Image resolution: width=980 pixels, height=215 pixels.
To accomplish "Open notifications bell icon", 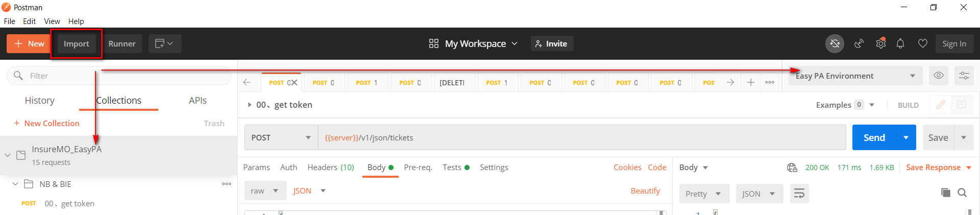I will (900, 44).
